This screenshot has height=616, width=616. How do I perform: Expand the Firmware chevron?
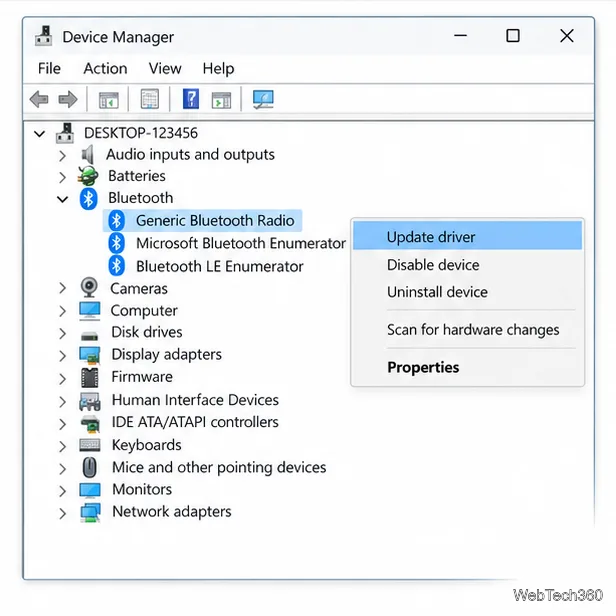[x=62, y=378]
